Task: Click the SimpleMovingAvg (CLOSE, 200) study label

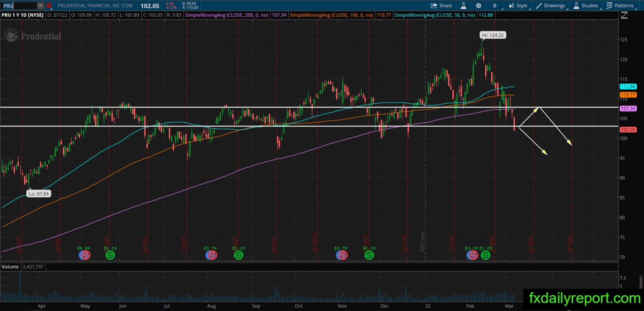Action: tap(227, 15)
